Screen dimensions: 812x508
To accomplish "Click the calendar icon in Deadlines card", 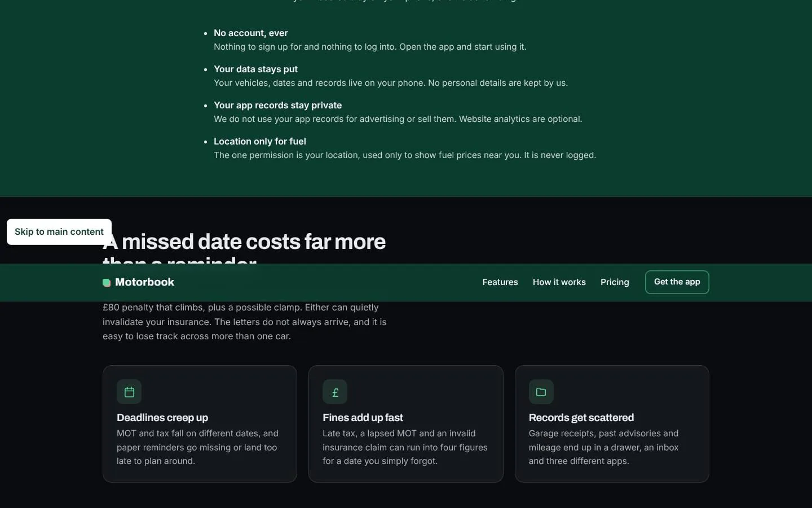I will point(129,392).
